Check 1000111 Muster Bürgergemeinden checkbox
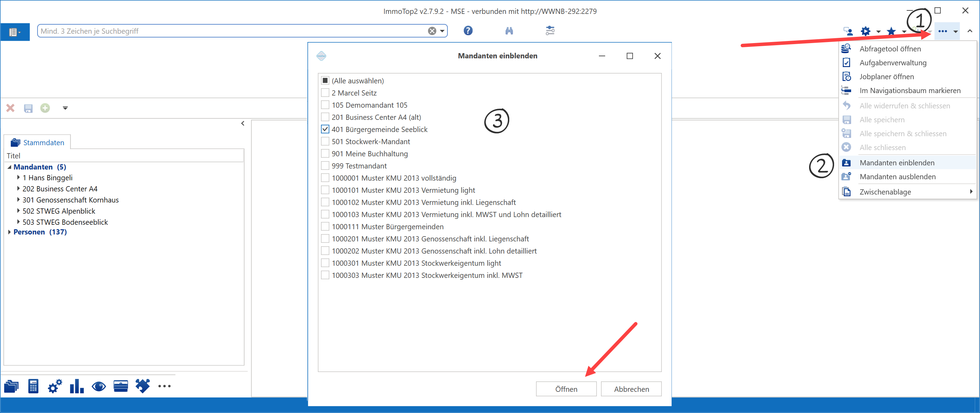 click(x=325, y=227)
